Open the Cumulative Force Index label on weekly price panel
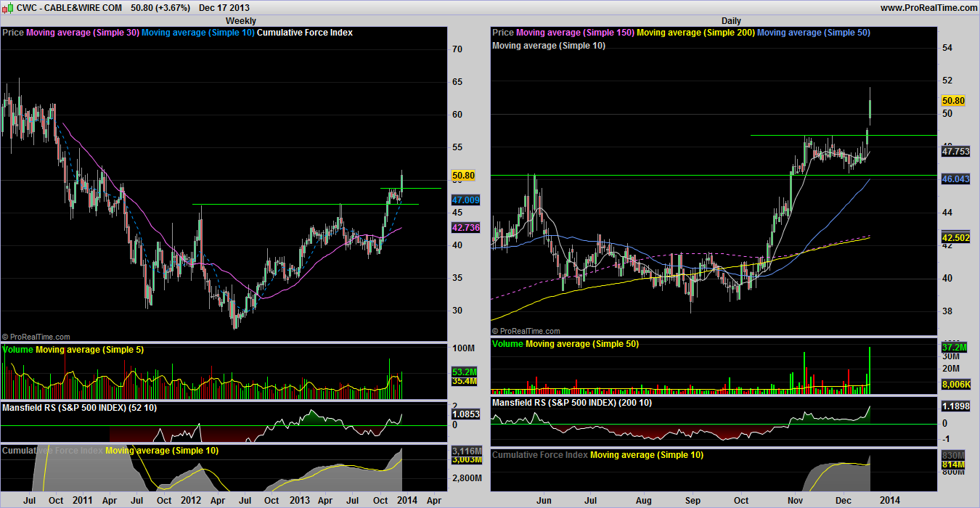The image size is (980, 508). point(305,33)
